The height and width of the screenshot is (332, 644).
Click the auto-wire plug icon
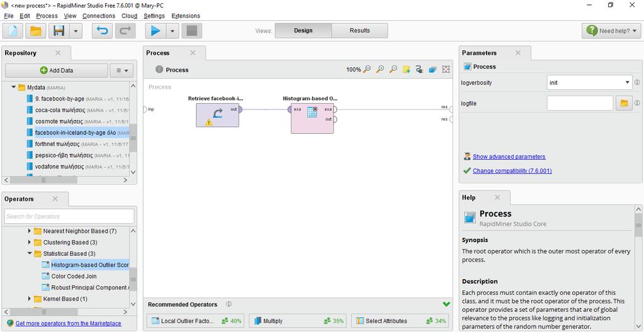[419, 70]
